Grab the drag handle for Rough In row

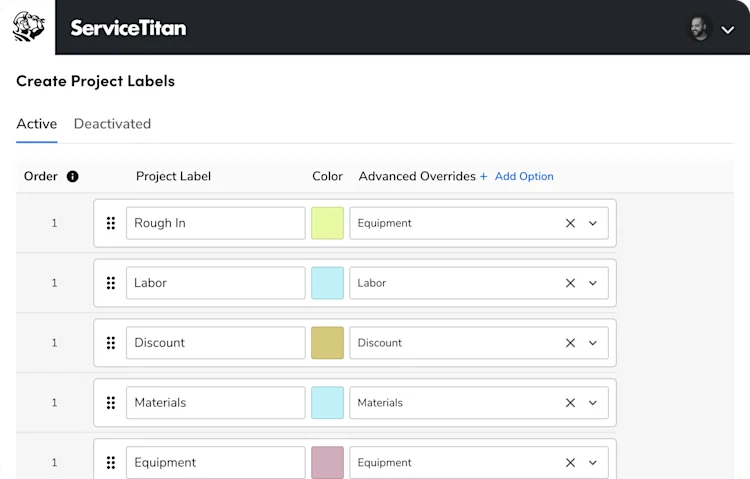pos(111,223)
